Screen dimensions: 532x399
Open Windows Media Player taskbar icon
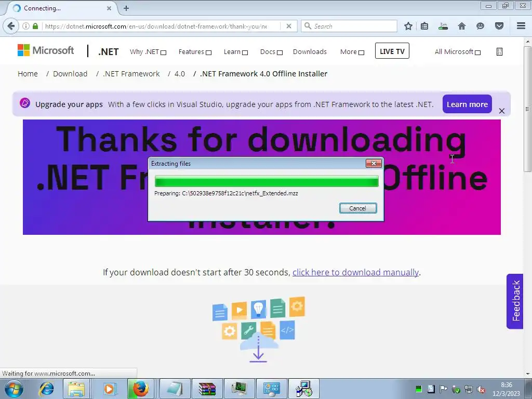point(109,389)
